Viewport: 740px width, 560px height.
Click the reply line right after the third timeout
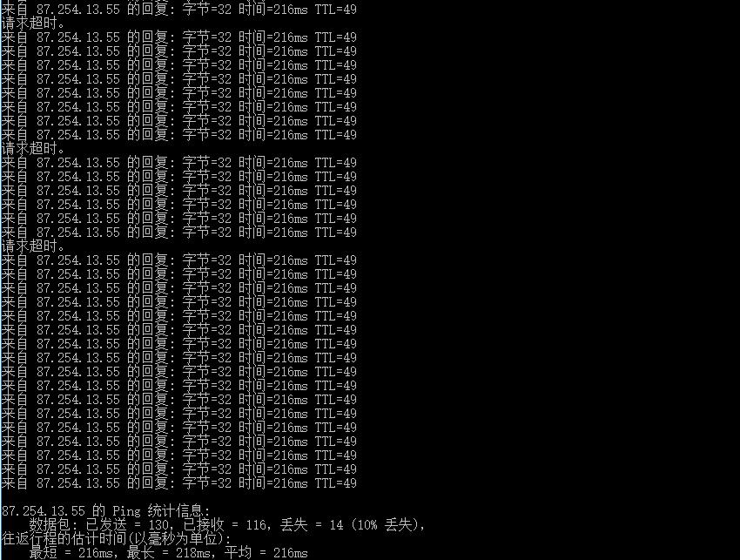tap(178, 260)
